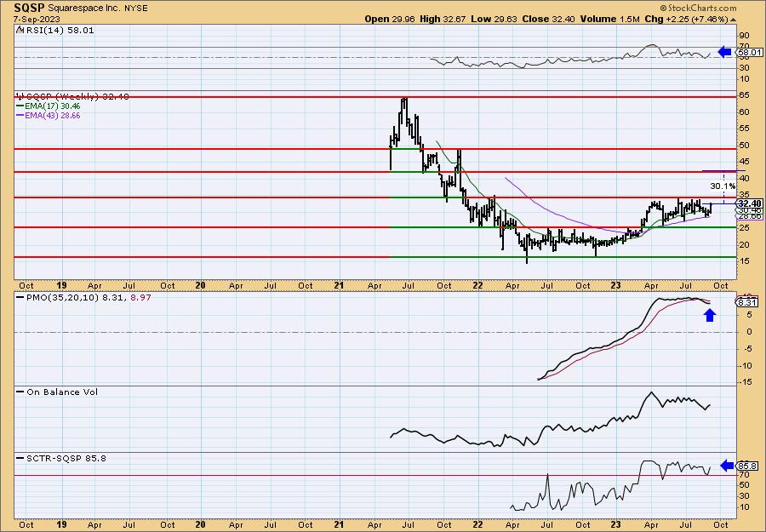Click the Close 32.40 header value
The image size is (766, 532).
click(549, 19)
